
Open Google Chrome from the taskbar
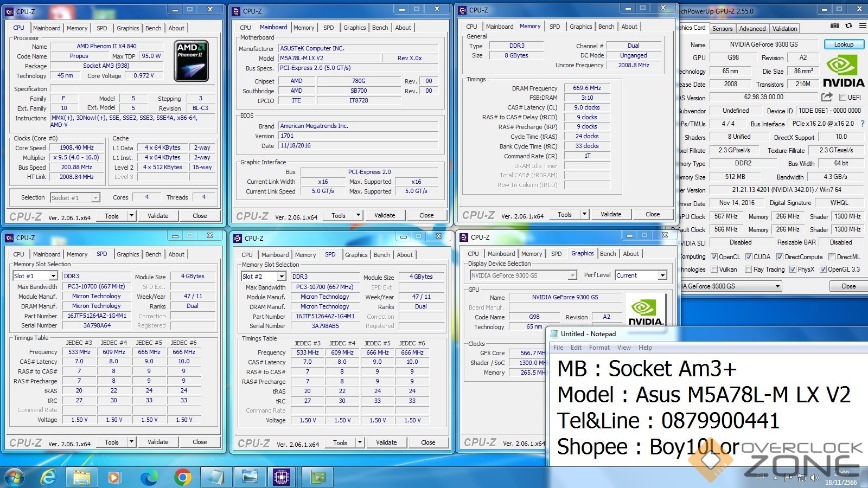coord(182,477)
